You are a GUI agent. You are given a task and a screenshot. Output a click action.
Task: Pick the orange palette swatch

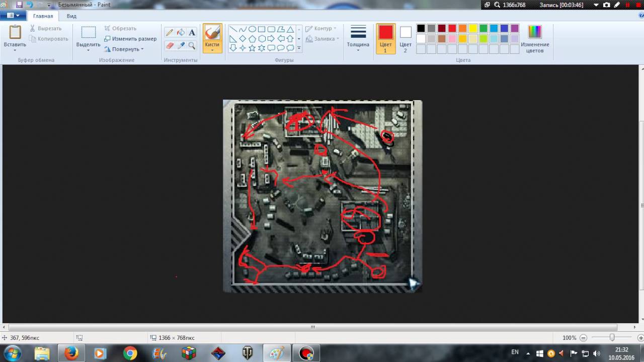(x=462, y=29)
